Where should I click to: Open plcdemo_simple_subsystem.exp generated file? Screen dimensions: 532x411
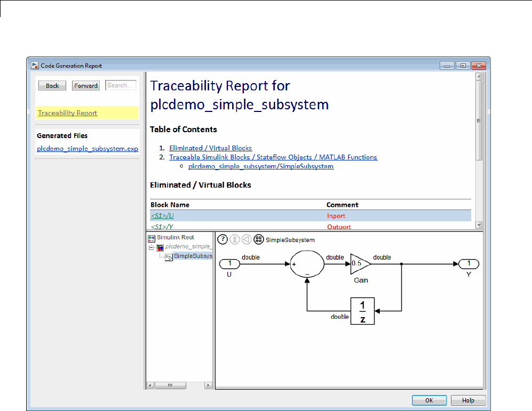point(88,148)
